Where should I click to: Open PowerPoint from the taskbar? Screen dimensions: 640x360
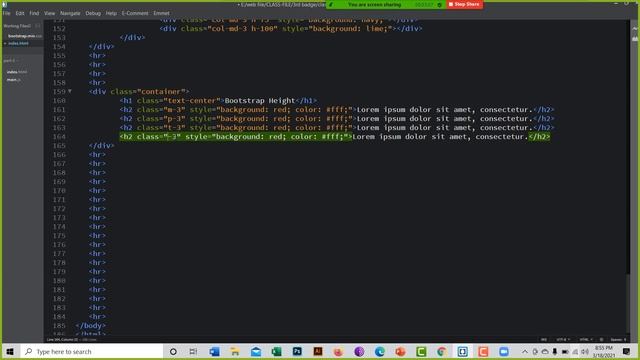(400, 351)
